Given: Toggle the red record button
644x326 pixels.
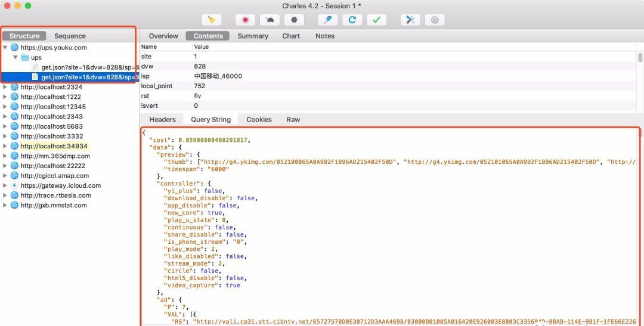Looking at the screenshot, I should 245,20.
